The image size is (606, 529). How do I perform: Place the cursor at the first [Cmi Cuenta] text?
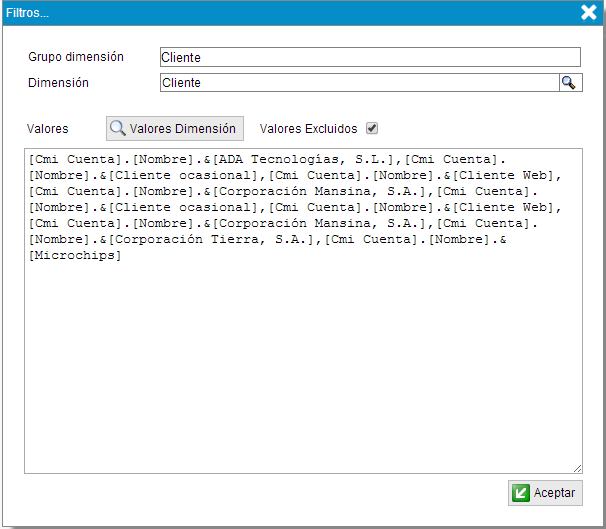click(72, 160)
